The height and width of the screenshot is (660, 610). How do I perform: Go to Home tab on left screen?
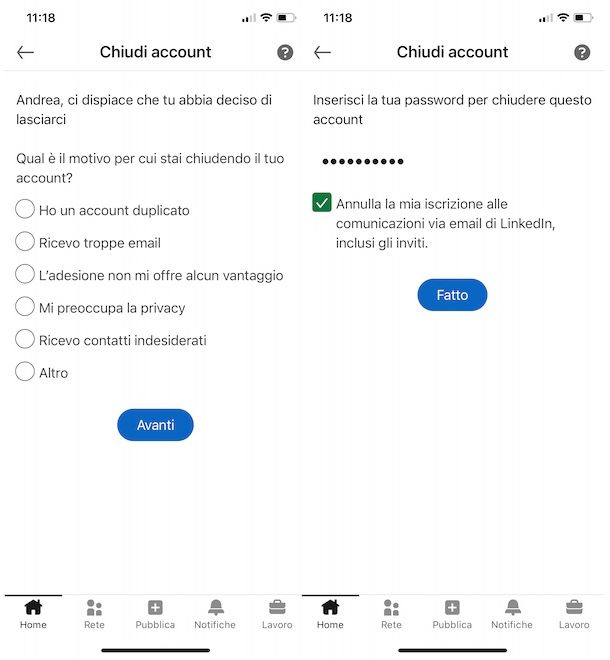pos(33,614)
